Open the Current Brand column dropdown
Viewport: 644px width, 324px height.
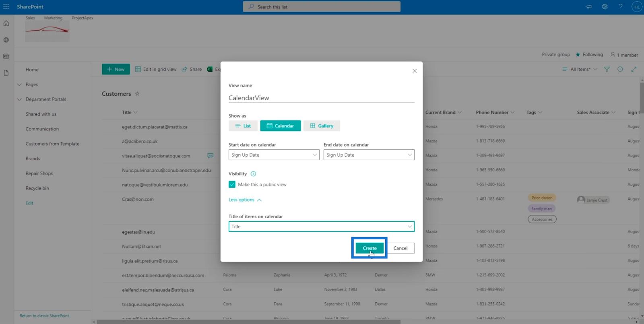[x=444, y=112]
